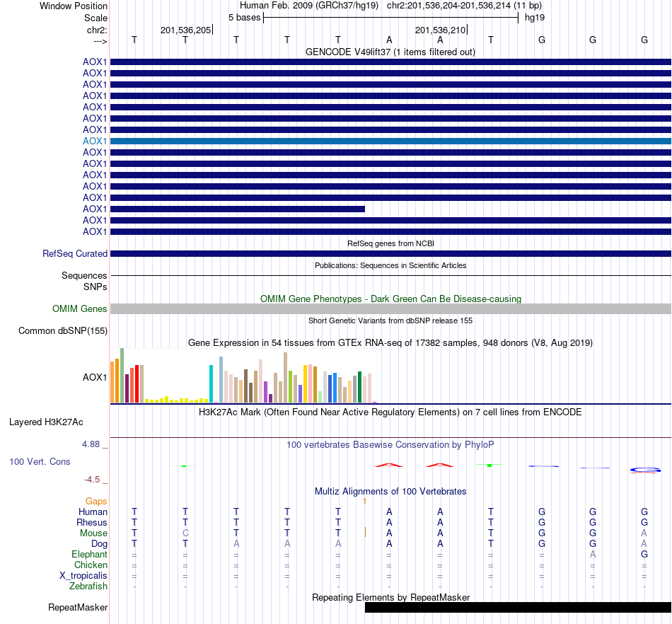Click the orange gap count '1' marker
Screen dimensions: 672x624
click(364, 501)
